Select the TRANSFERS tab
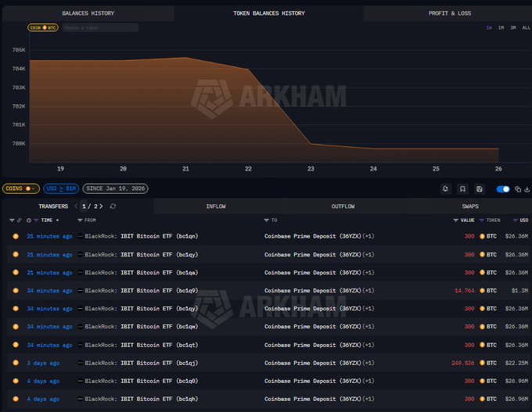Screen dimensions: 532x412 53,206
